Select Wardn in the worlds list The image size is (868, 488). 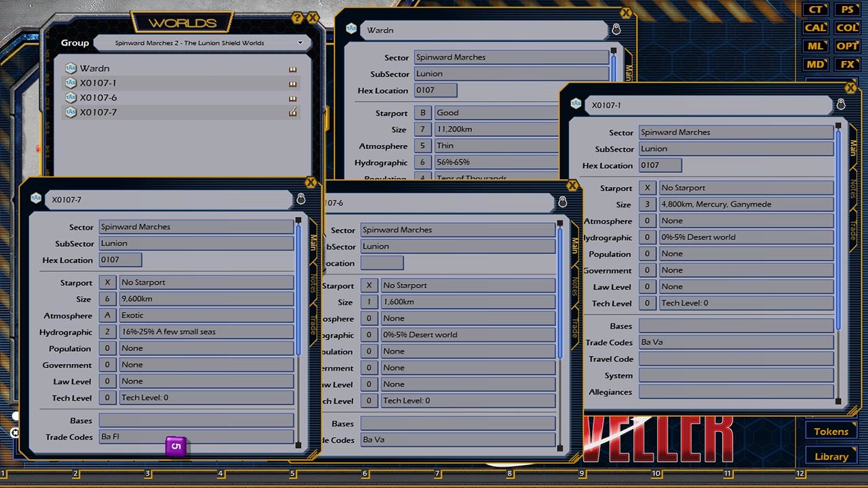tap(95, 68)
